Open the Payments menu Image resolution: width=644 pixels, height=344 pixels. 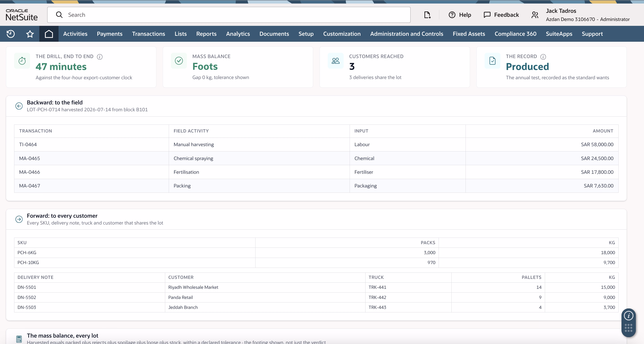pyautogui.click(x=110, y=34)
